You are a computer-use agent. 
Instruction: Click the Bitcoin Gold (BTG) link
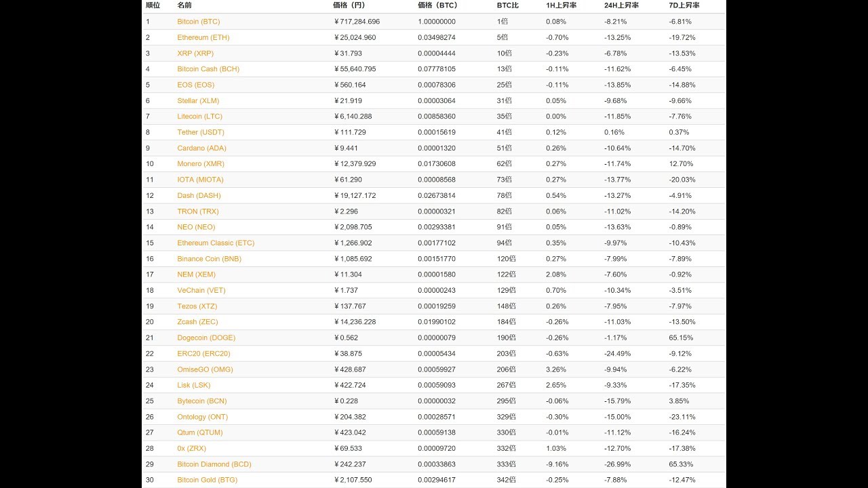207,480
